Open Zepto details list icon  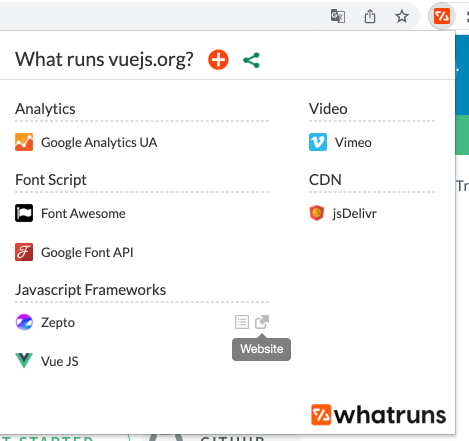(242, 322)
